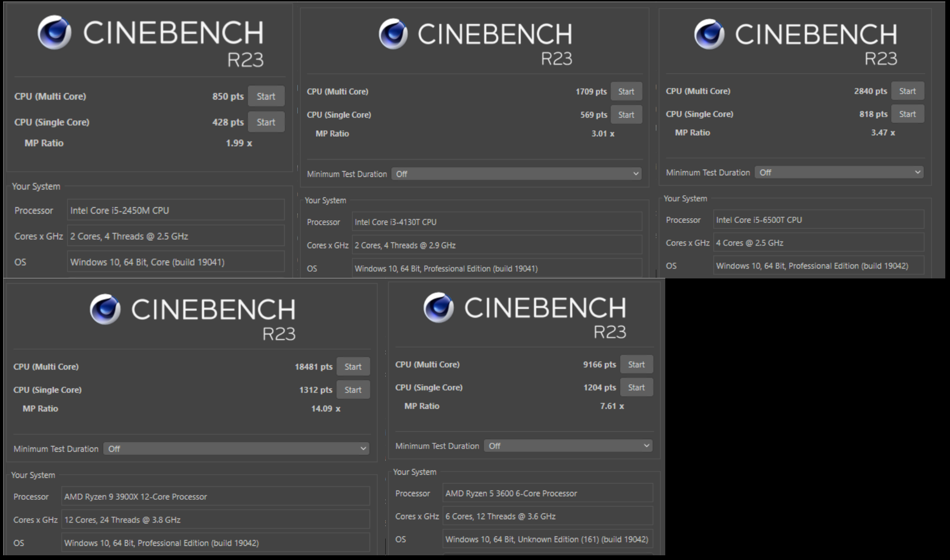Start Single Core test on Ryzen 5 3600

[x=636, y=387]
